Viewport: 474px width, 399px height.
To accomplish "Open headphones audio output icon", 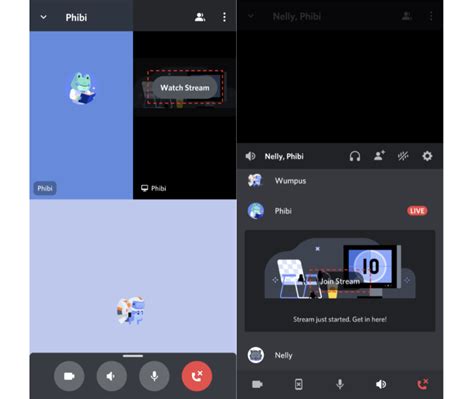I will 355,156.
